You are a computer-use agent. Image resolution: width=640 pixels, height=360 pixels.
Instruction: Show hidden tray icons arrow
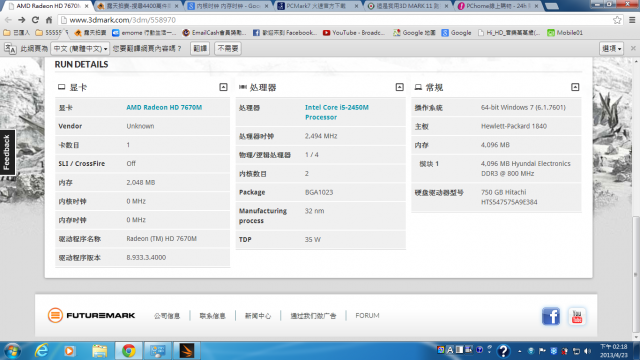coord(519,351)
